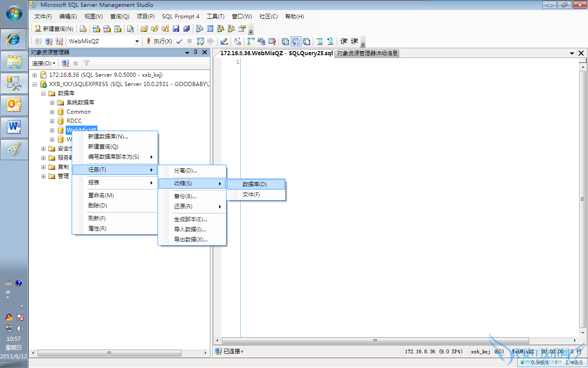
Task: Choose 备份(B)... from the tasks submenu
Action: 185,196
